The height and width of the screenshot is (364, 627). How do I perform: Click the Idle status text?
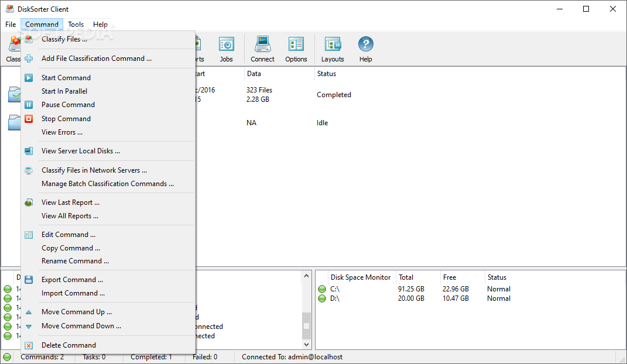tap(323, 123)
